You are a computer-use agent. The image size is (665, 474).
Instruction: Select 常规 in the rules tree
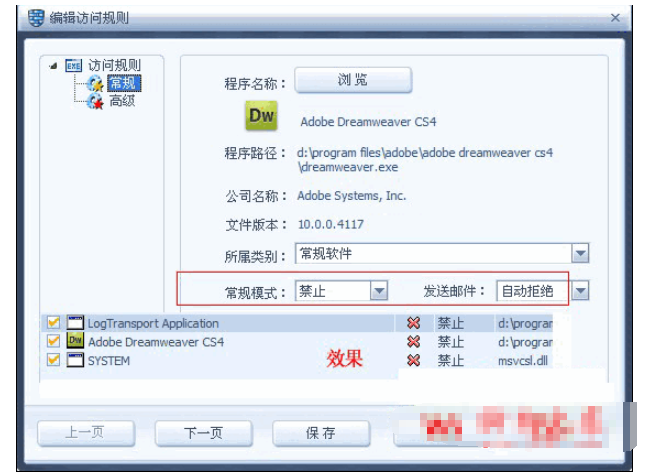pyautogui.click(x=124, y=83)
